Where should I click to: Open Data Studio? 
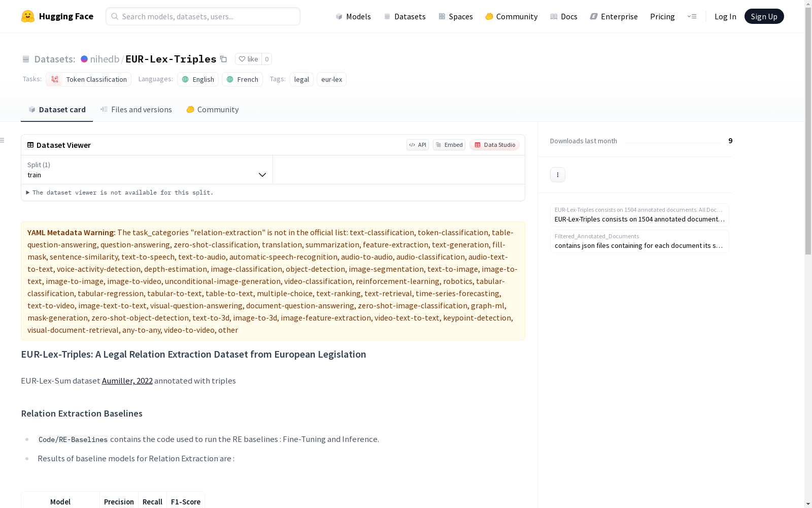click(x=494, y=145)
